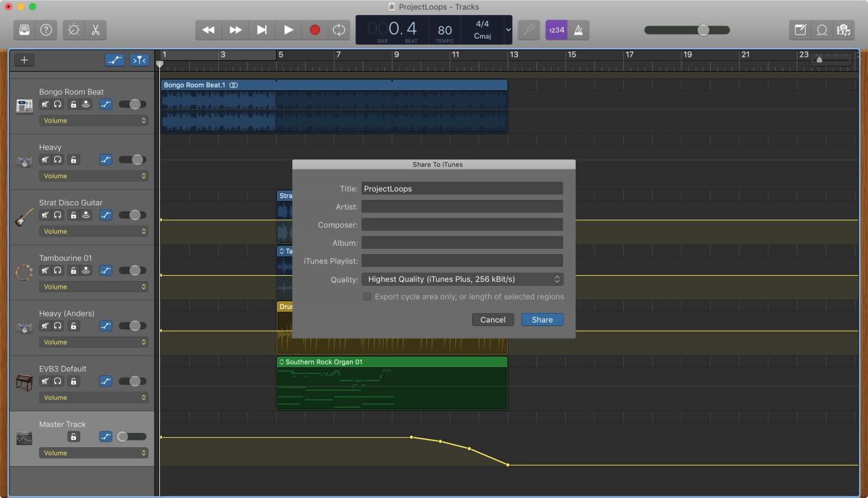Open the Quality dropdown in Share dialog
868x498 pixels.
point(462,279)
